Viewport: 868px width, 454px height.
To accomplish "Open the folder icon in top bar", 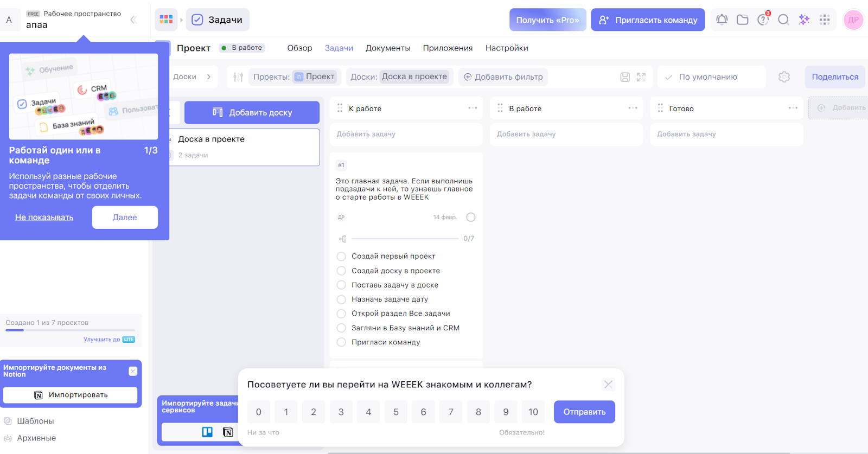I will (x=743, y=20).
